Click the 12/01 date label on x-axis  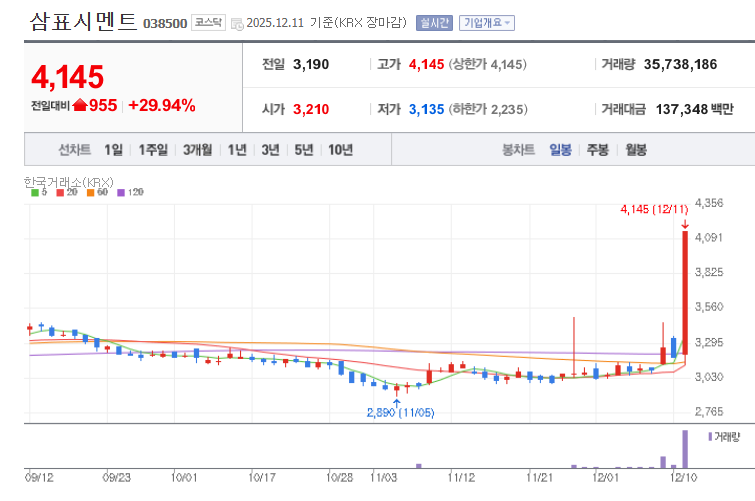coord(605,477)
